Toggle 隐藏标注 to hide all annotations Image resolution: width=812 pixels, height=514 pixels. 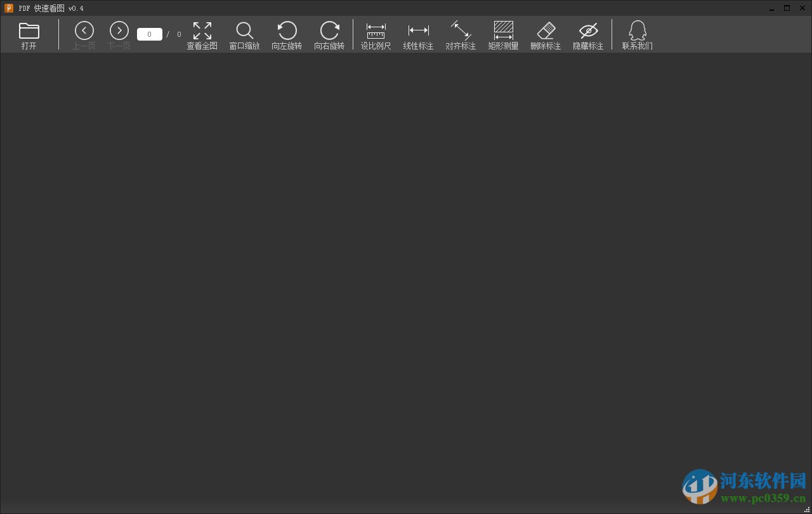tap(588, 34)
